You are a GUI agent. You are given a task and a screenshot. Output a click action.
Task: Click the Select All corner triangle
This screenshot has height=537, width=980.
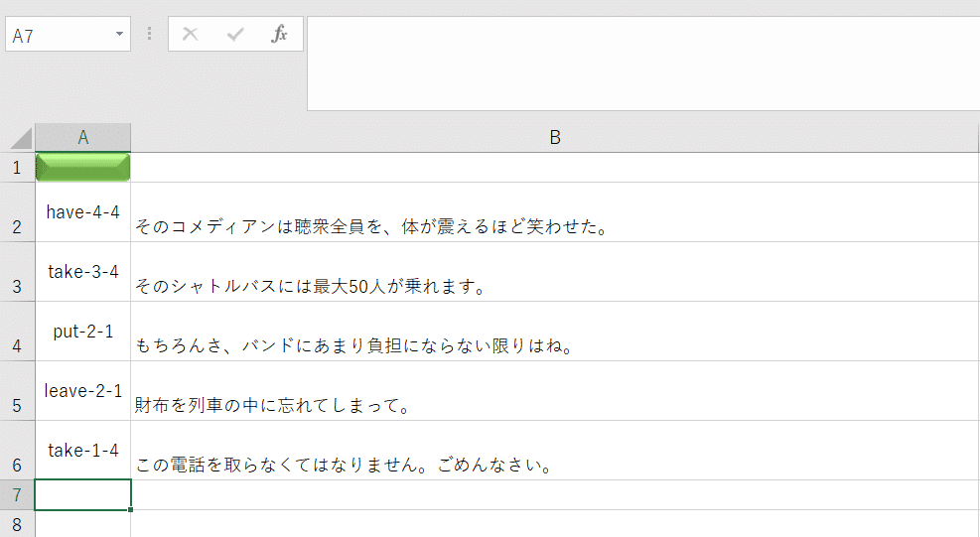tap(21, 138)
